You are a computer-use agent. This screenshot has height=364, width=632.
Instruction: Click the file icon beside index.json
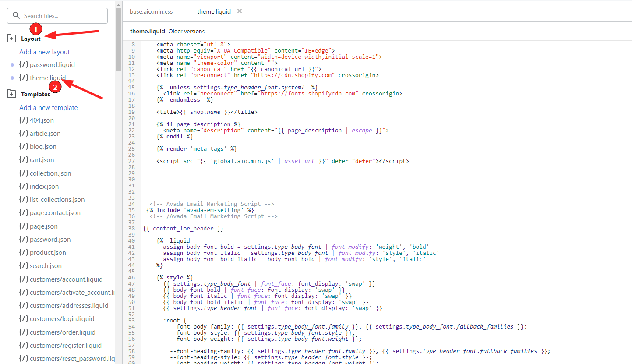pyautogui.click(x=24, y=186)
